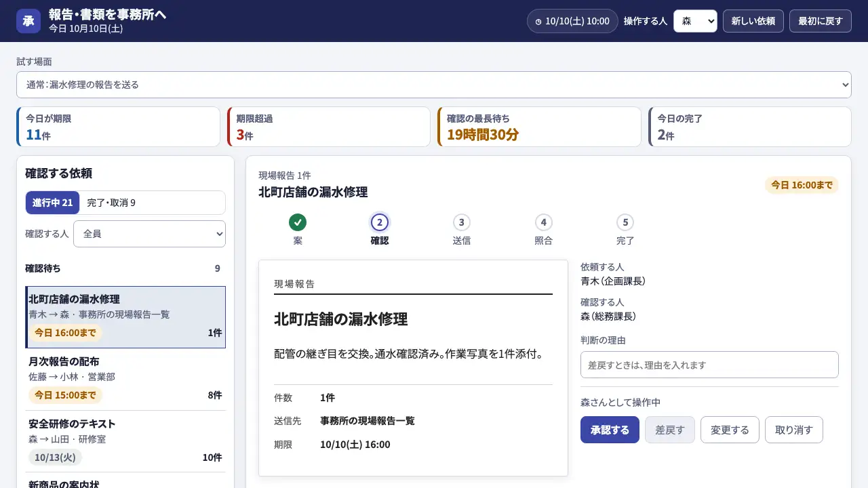Click 事務所の現場報告一覧 destination value
The width and height of the screenshot is (868, 488).
coord(368,421)
